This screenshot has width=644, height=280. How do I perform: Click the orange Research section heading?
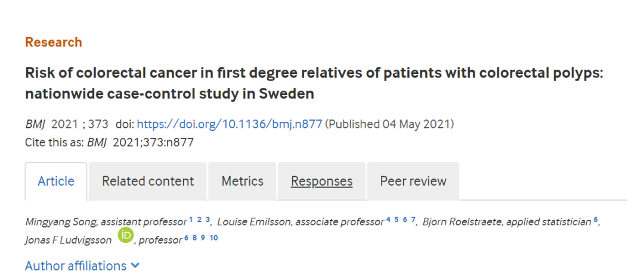click(x=54, y=42)
